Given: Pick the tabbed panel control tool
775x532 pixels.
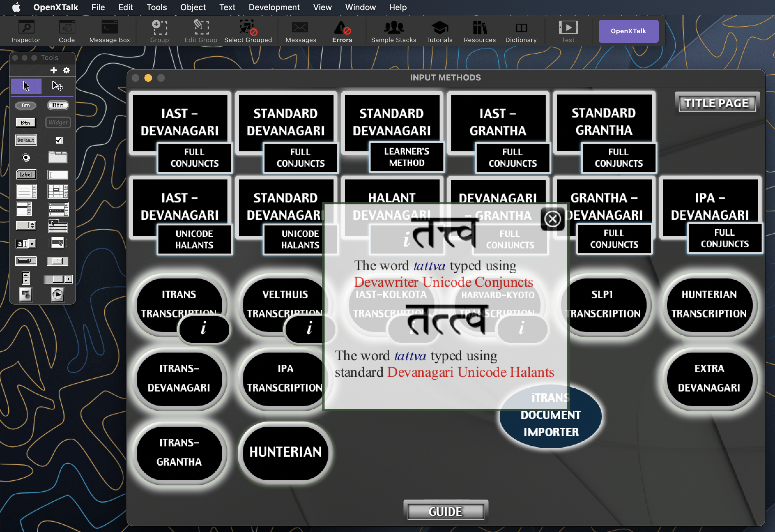Looking at the screenshot, I should tap(58, 157).
